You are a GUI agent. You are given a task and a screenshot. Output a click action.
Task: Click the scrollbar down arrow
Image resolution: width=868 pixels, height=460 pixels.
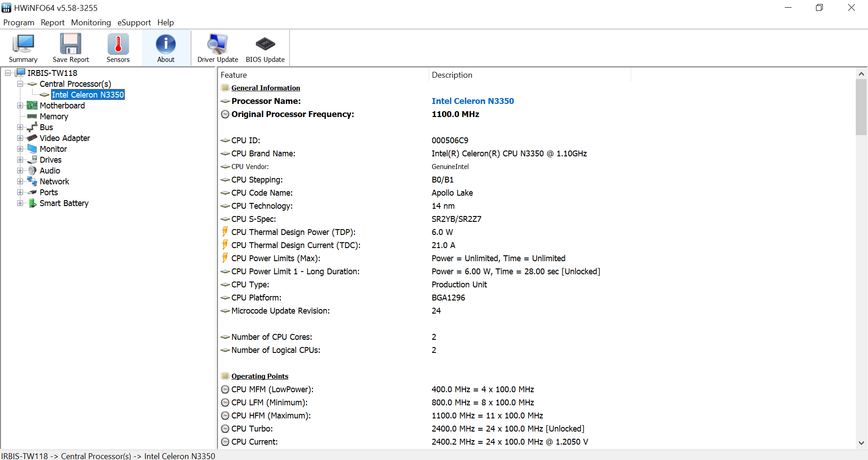(861, 443)
